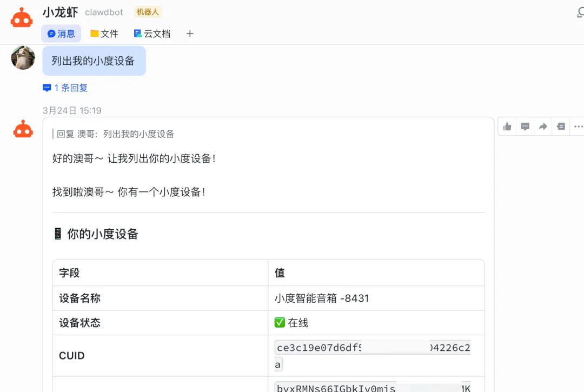Select the line 好的澳哥～ 让我列出你的小度设备
584x392 pixels.
pos(134,158)
